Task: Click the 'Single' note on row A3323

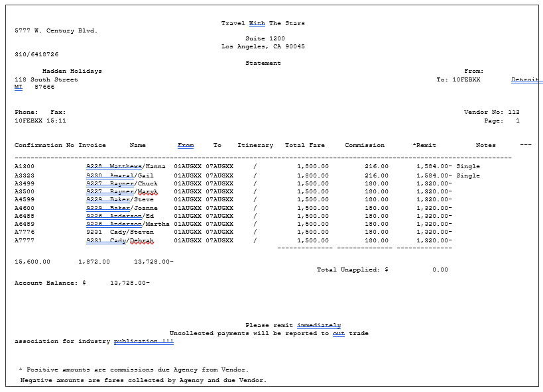Action: point(468,175)
